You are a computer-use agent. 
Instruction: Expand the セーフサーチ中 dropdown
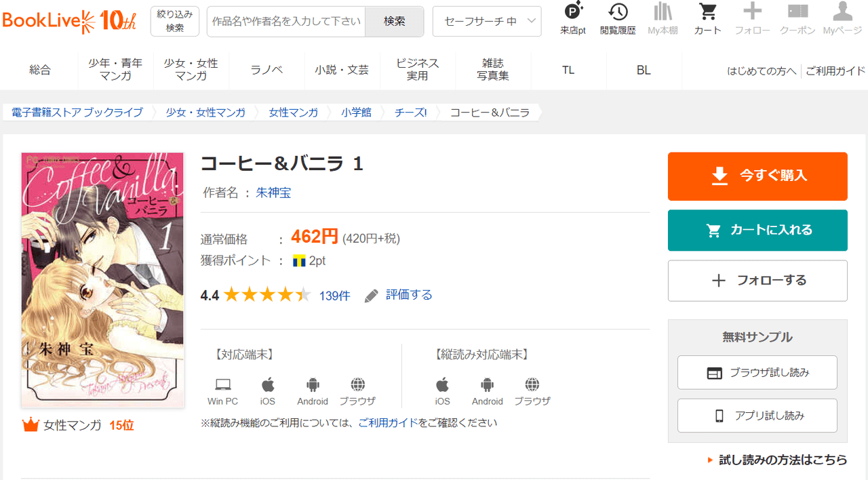[x=487, y=22]
